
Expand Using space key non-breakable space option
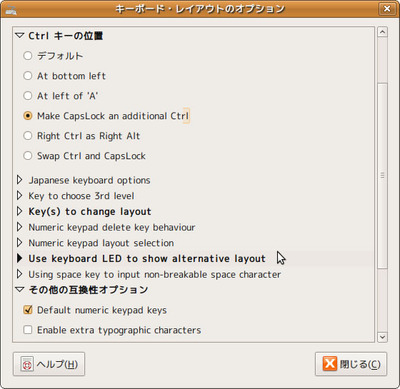[x=20, y=274]
